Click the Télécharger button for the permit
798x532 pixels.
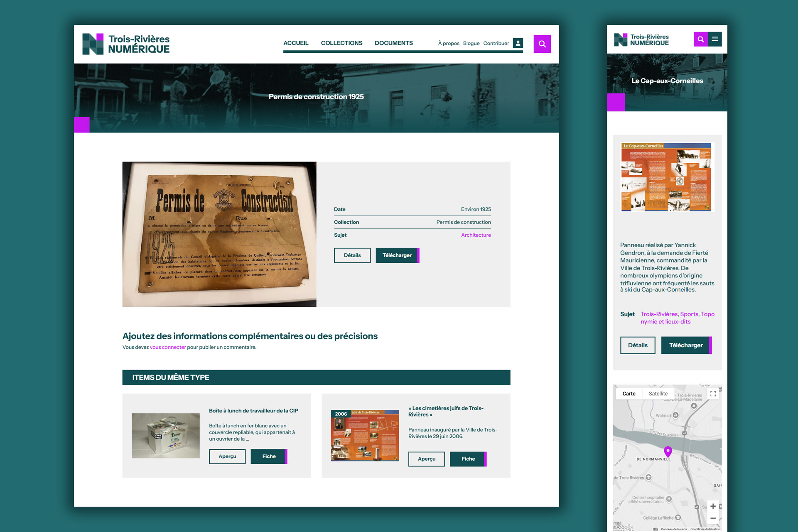tap(397, 255)
